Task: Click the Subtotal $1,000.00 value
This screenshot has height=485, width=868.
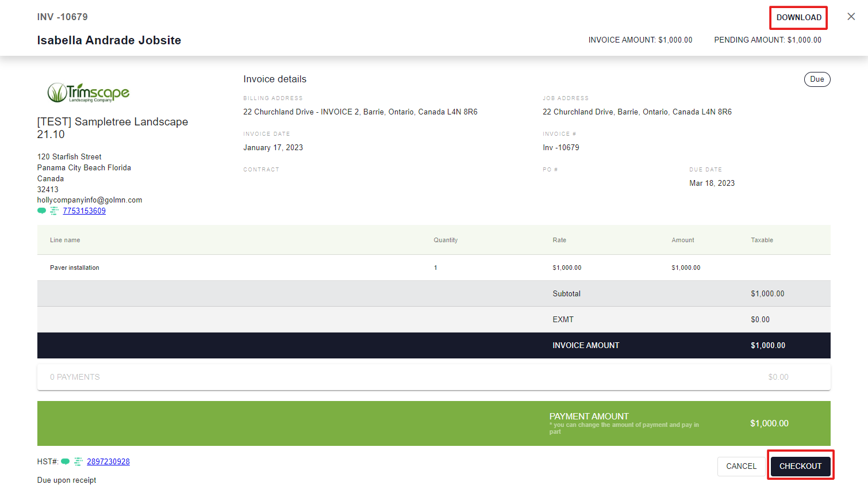Action: click(x=767, y=293)
